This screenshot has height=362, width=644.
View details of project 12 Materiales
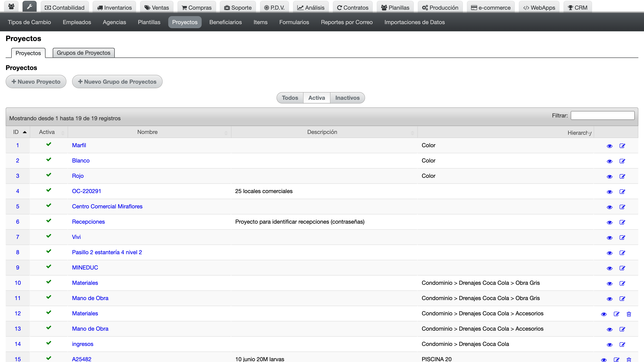point(604,314)
